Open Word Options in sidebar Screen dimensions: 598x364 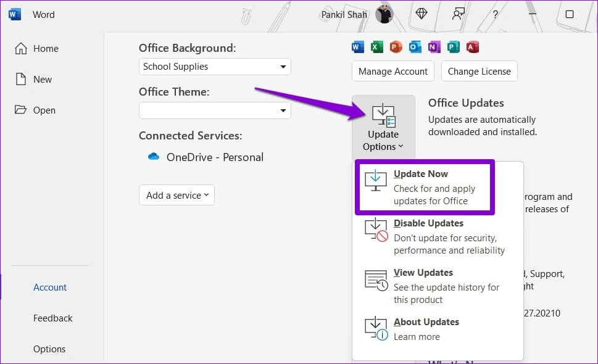(x=49, y=349)
